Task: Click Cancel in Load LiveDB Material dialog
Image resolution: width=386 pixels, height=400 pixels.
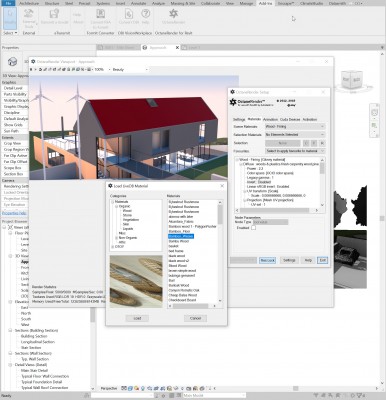Action: point(195,318)
